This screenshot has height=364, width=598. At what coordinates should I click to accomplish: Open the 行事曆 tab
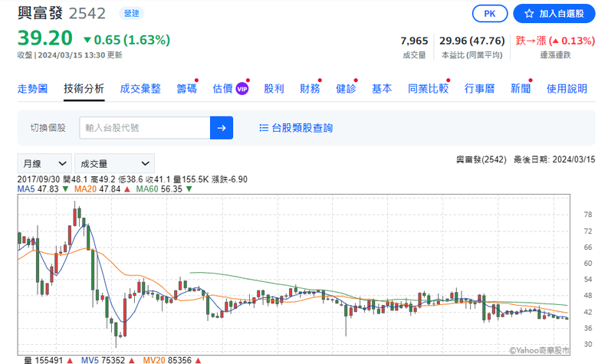click(x=479, y=89)
